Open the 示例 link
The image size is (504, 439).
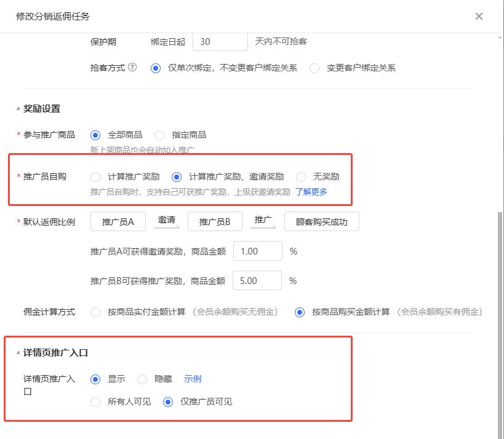(x=193, y=379)
